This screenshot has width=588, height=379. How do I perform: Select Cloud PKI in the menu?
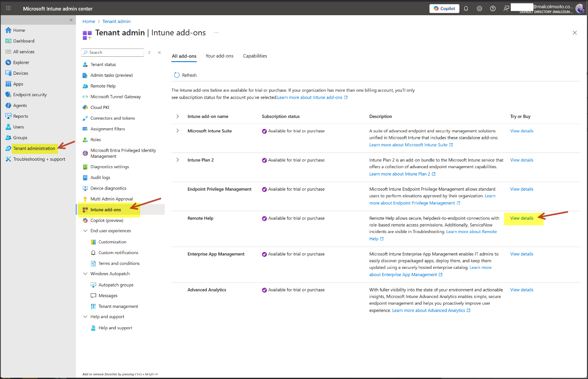100,108
